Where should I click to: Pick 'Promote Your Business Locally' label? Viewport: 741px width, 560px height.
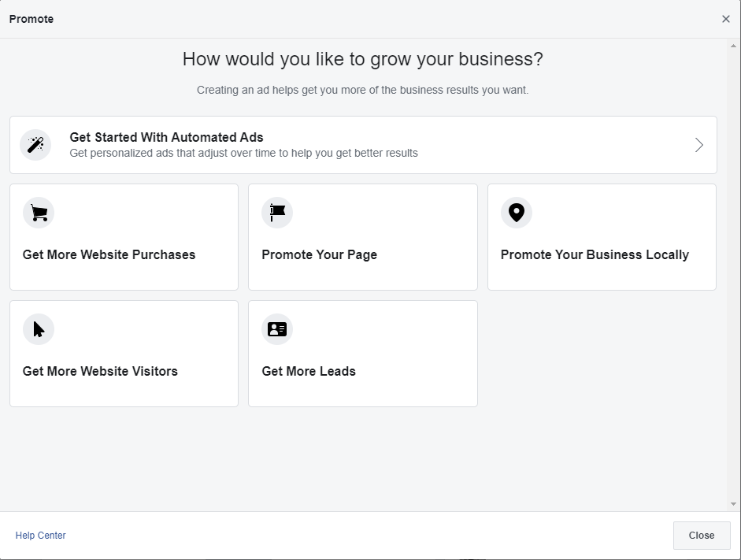(x=595, y=254)
